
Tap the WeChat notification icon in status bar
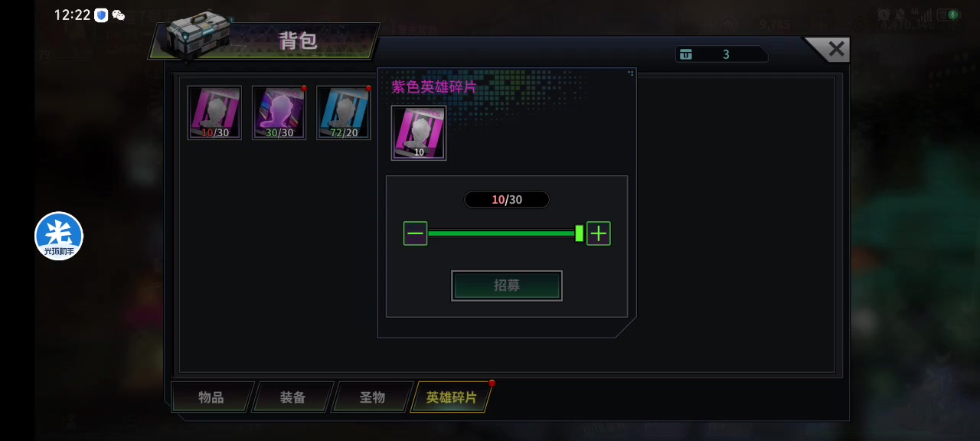(x=118, y=15)
